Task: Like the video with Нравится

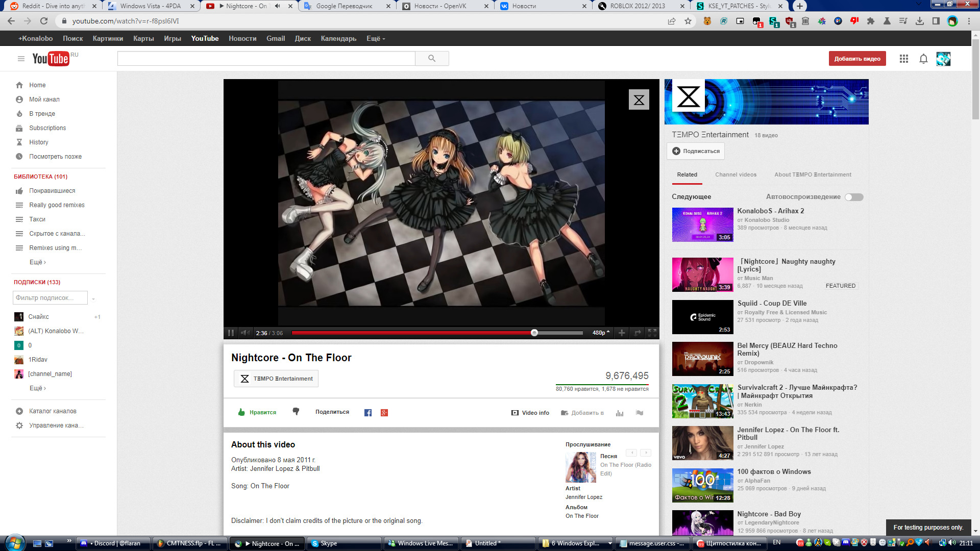Action: [257, 412]
